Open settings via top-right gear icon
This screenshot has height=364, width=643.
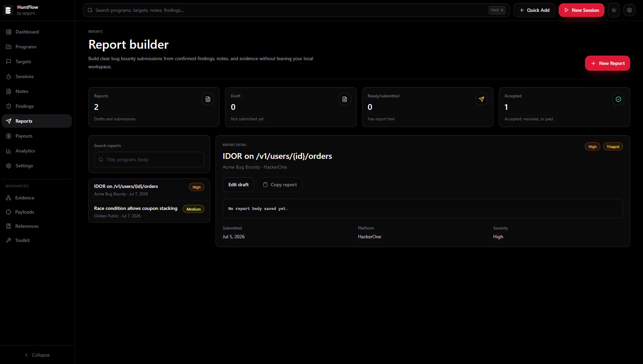click(x=629, y=10)
